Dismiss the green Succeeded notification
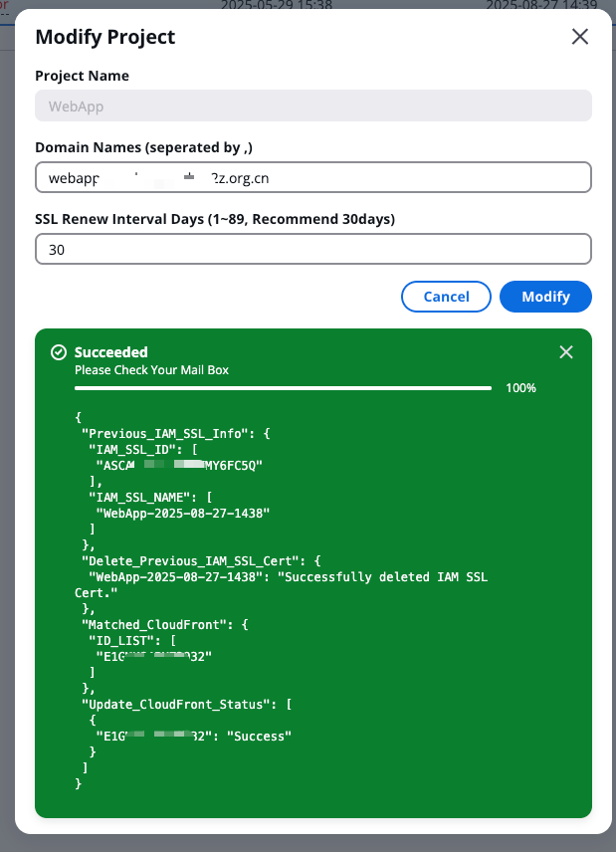Viewport: 616px width, 852px height. pyautogui.click(x=566, y=352)
